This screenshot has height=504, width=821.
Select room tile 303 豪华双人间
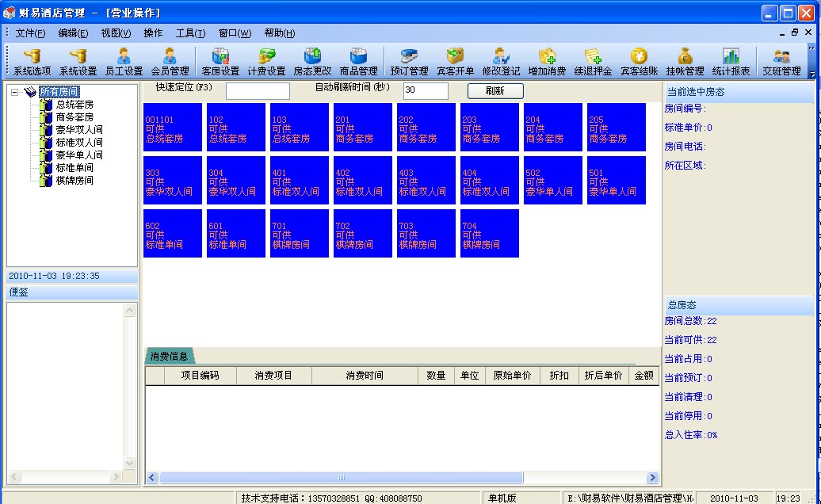tap(173, 180)
